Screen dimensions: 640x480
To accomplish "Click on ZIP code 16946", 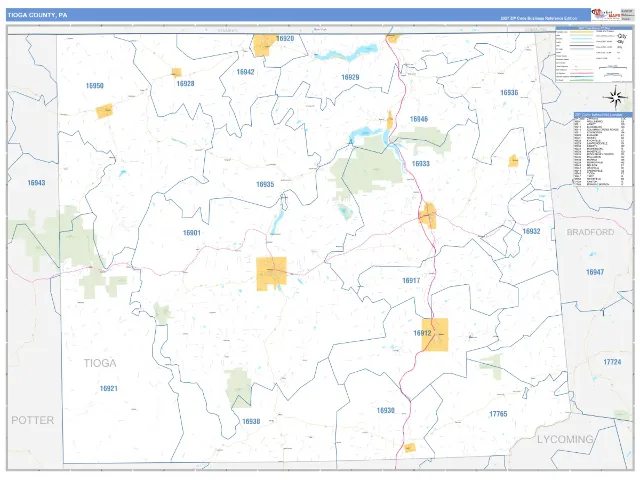I will coord(419,119).
